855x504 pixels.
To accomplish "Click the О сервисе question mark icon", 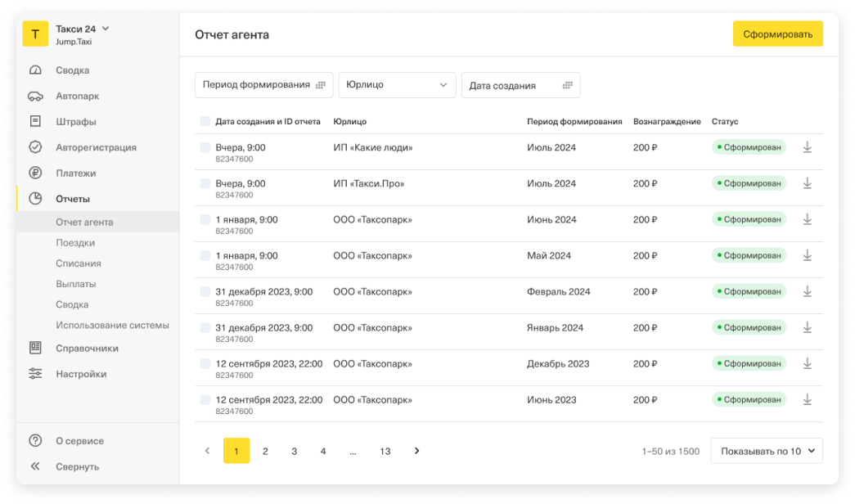I will tap(35, 441).
